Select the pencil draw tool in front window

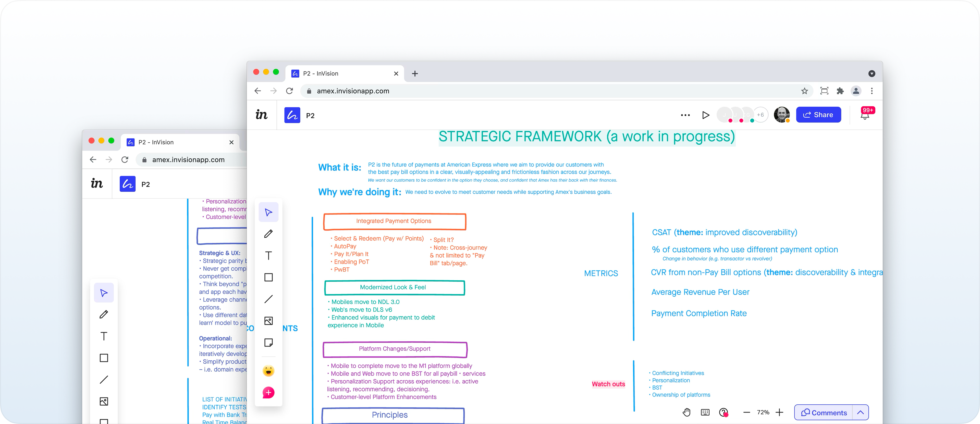click(268, 234)
